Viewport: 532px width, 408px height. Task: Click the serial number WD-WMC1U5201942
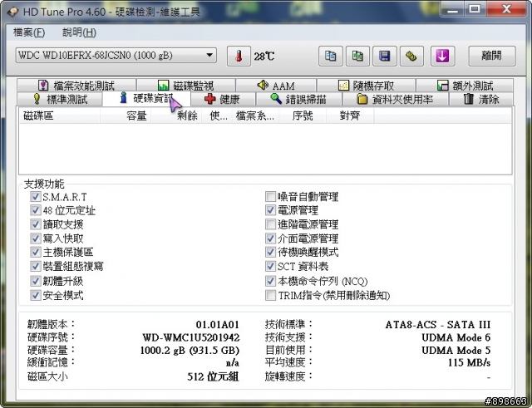point(191,337)
